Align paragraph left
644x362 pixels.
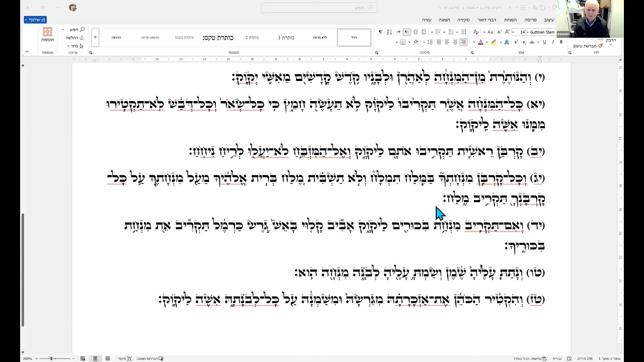point(447,42)
